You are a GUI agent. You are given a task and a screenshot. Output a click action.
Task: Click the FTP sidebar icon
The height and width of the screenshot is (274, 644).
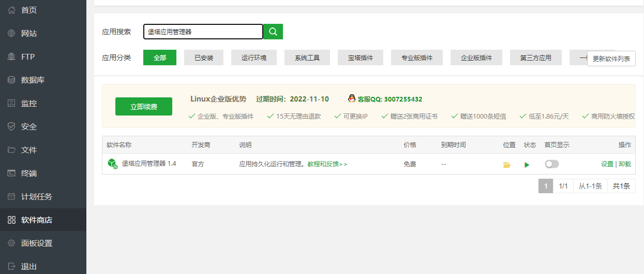[11, 56]
